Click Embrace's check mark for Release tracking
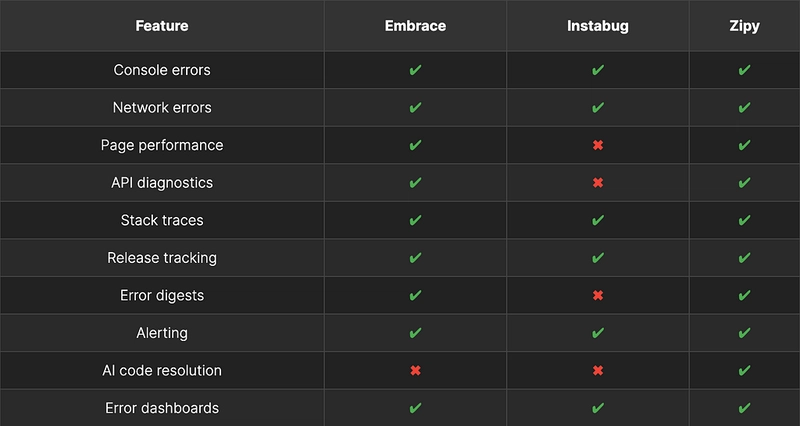This screenshot has height=426, width=800. click(x=415, y=258)
